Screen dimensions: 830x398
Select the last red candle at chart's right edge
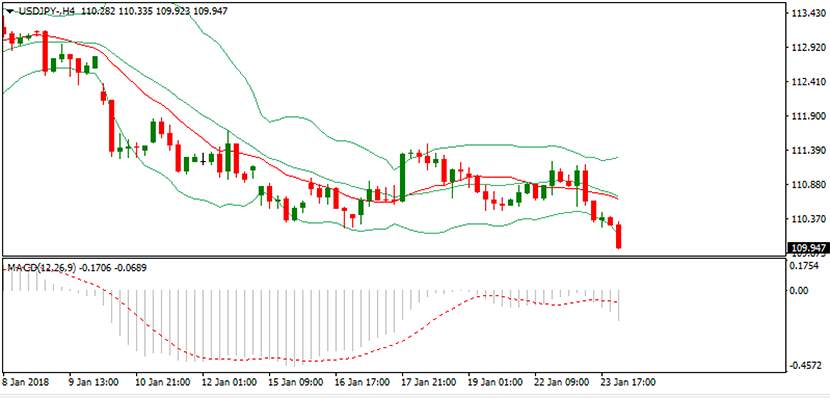click(x=618, y=236)
